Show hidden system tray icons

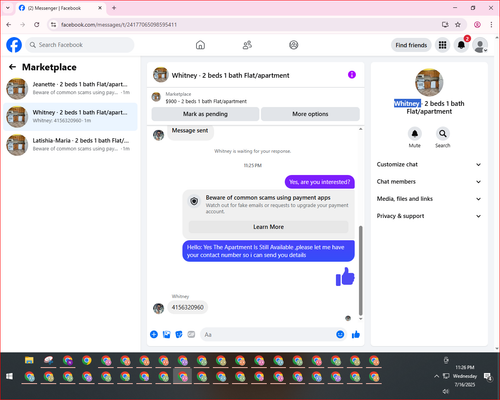[x=436, y=376]
